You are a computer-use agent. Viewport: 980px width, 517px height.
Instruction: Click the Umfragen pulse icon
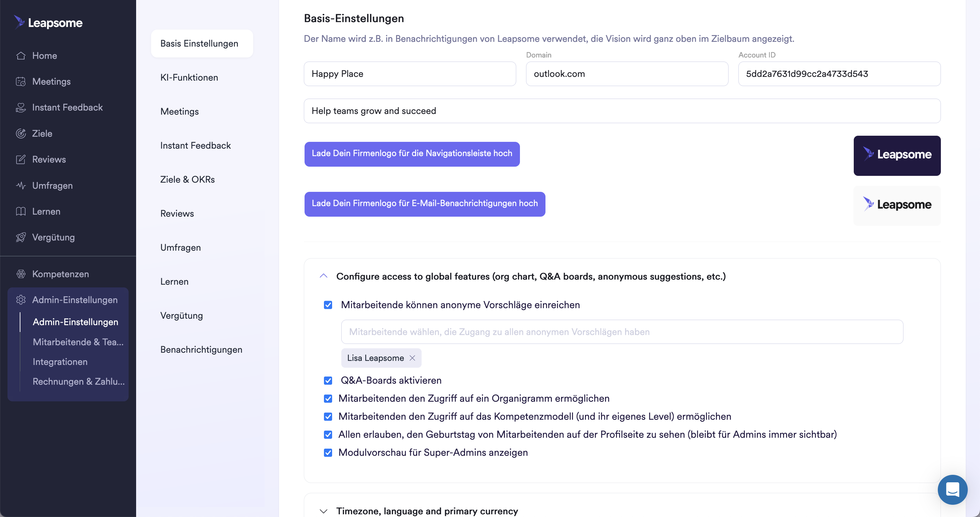click(21, 185)
